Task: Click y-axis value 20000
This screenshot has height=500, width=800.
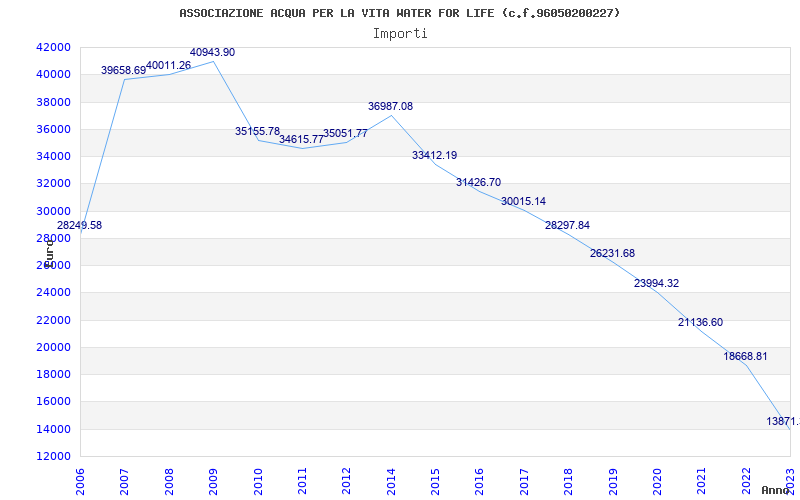Action: click(53, 347)
